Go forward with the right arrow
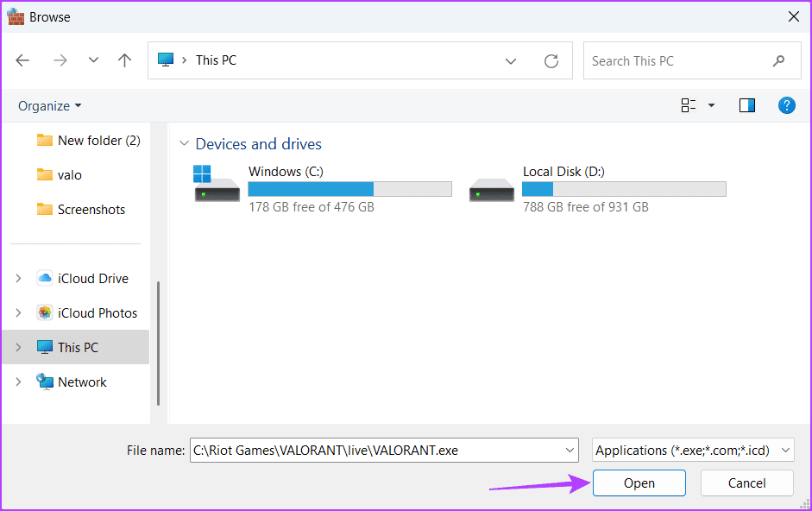The width and height of the screenshot is (812, 511). pyautogui.click(x=60, y=60)
